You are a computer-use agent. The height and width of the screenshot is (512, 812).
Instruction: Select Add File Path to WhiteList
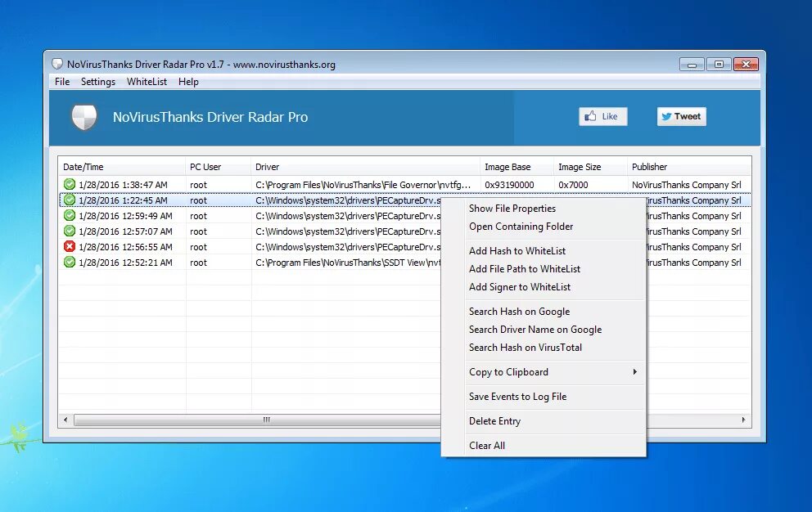(544, 269)
